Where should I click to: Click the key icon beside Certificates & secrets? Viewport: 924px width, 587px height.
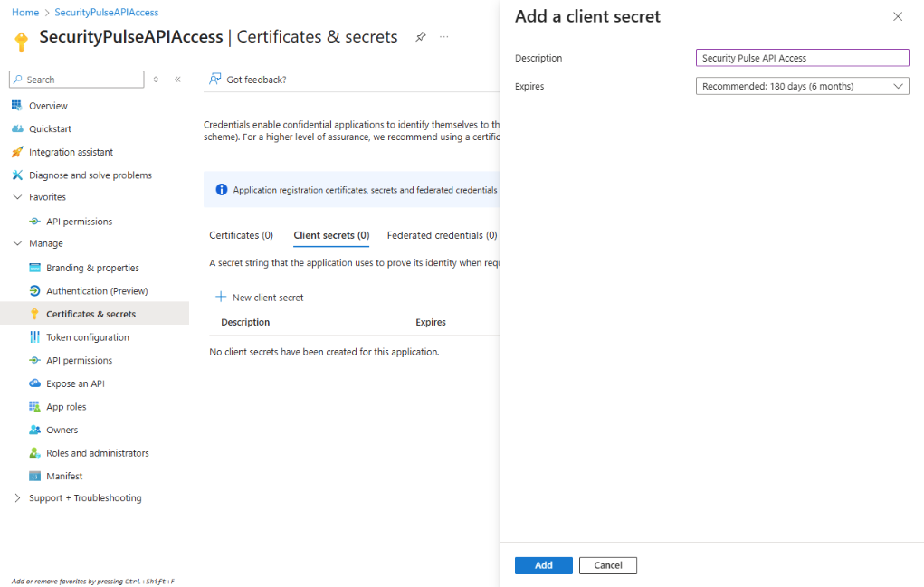[x=34, y=314]
